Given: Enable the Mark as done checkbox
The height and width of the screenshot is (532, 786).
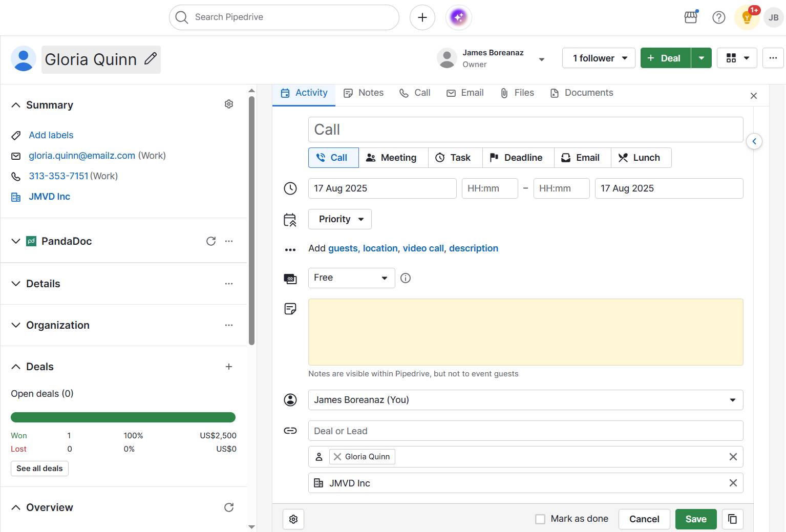Looking at the screenshot, I should tap(540, 519).
